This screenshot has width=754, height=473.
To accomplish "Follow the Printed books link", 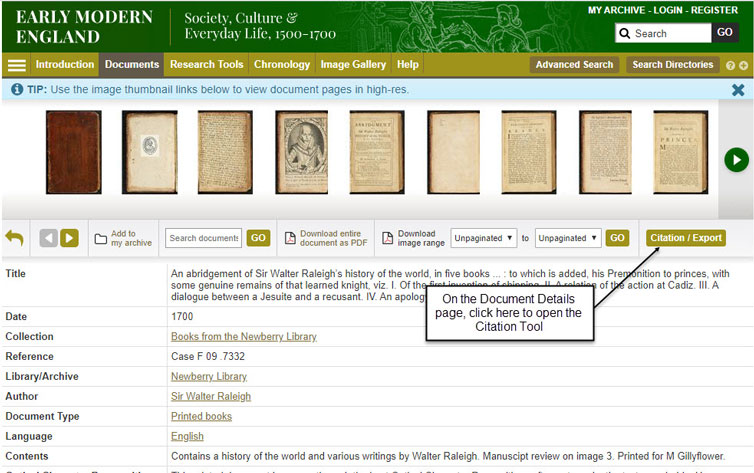I will (201, 416).
